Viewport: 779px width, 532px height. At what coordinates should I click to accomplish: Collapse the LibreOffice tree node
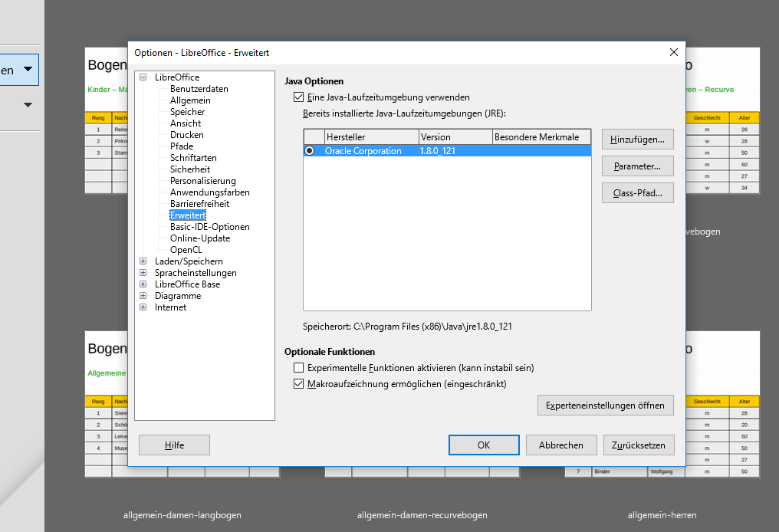point(143,77)
